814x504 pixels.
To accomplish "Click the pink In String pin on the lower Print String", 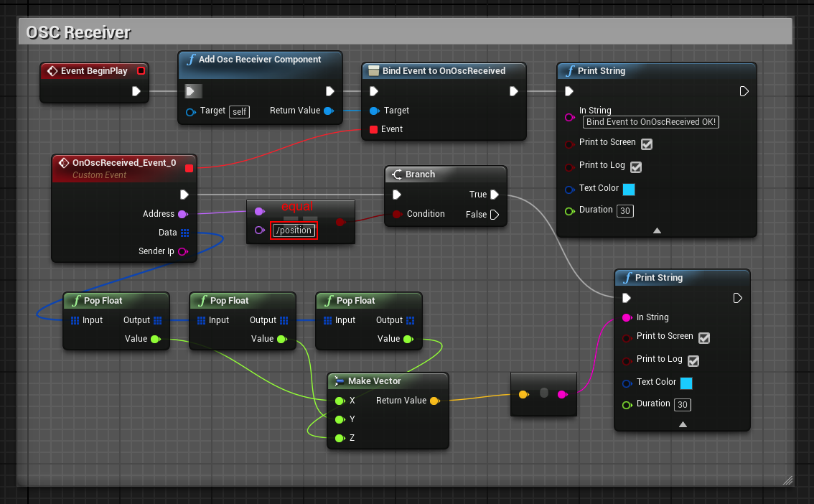I will pyautogui.click(x=627, y=317).
